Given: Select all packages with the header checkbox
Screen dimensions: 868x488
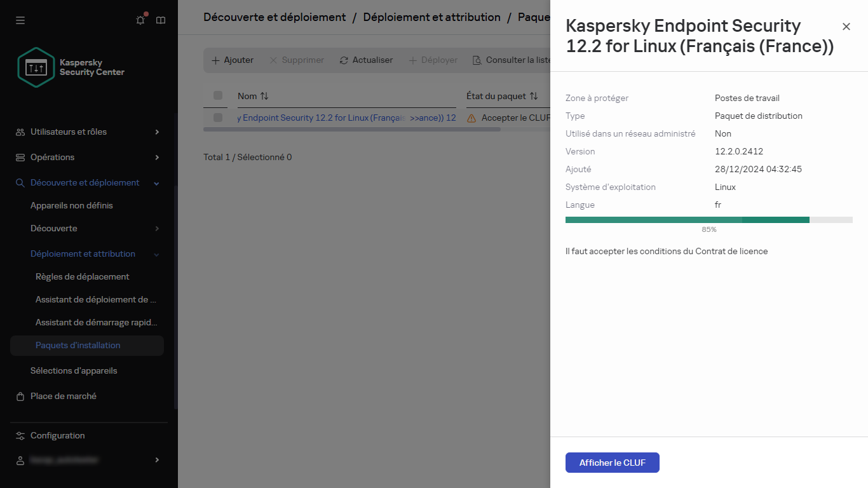Looking at the screenshot, I should [x=218, y=95].
